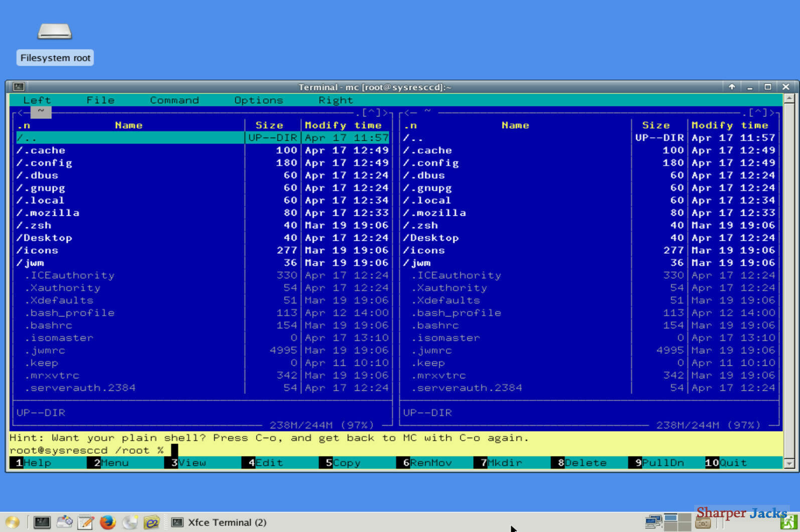The width and height of the screenshot is (800, 532).
Task: Open the Options menu in mc
Action: tap(258, 100)
